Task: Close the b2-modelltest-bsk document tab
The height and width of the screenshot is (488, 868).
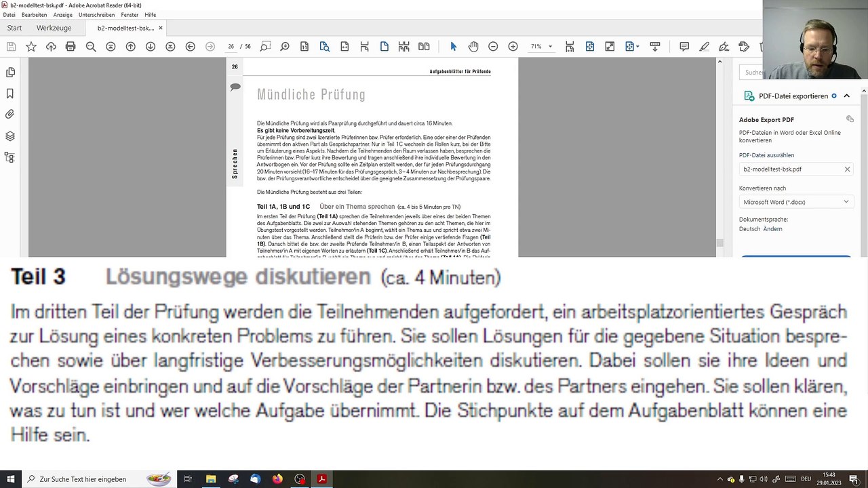Action: 161,28
